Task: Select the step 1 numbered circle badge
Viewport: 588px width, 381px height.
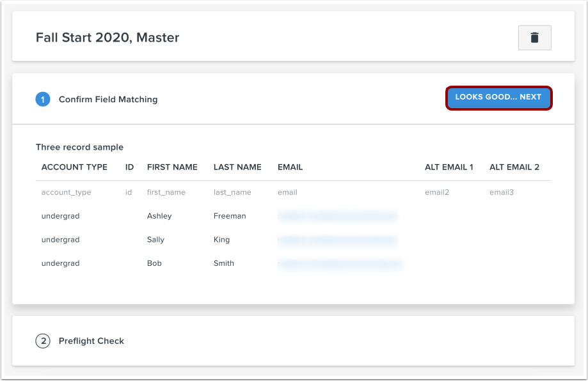Action: coord(42,99)
